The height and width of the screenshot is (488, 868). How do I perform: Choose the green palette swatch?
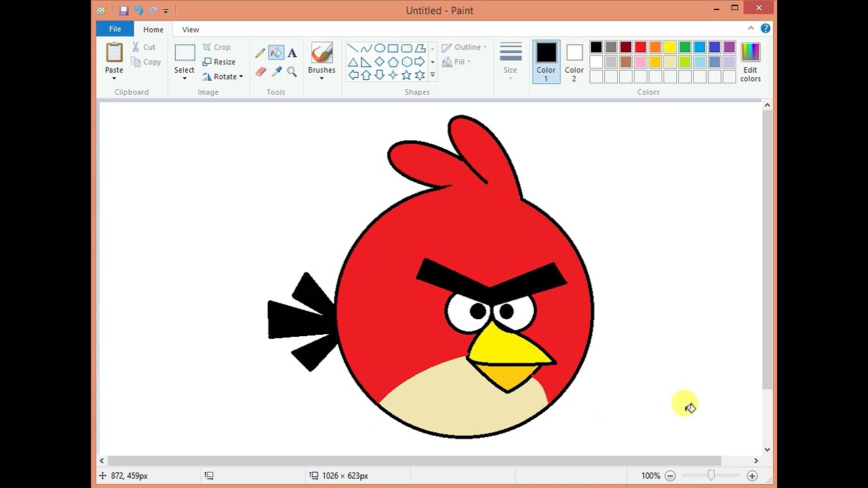point(685,47)
